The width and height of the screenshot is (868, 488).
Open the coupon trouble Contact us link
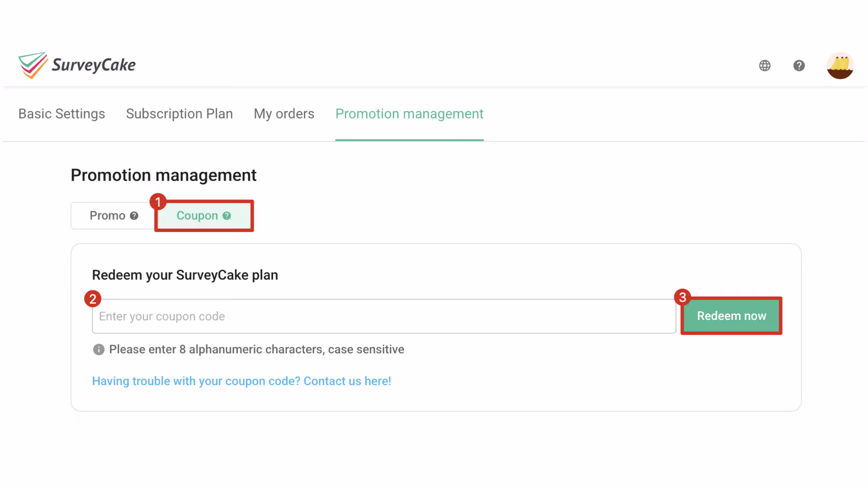pyautogui.click(x=241, y=381)
